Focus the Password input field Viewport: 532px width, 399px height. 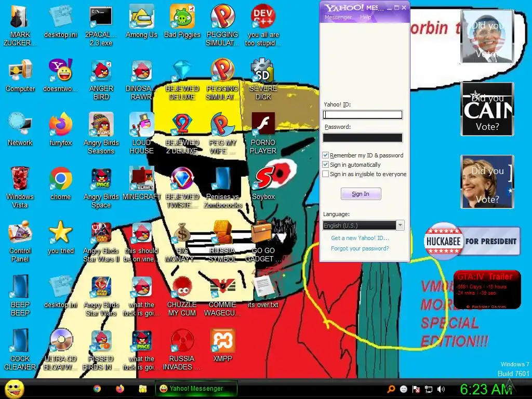click(x=362, y=138)
